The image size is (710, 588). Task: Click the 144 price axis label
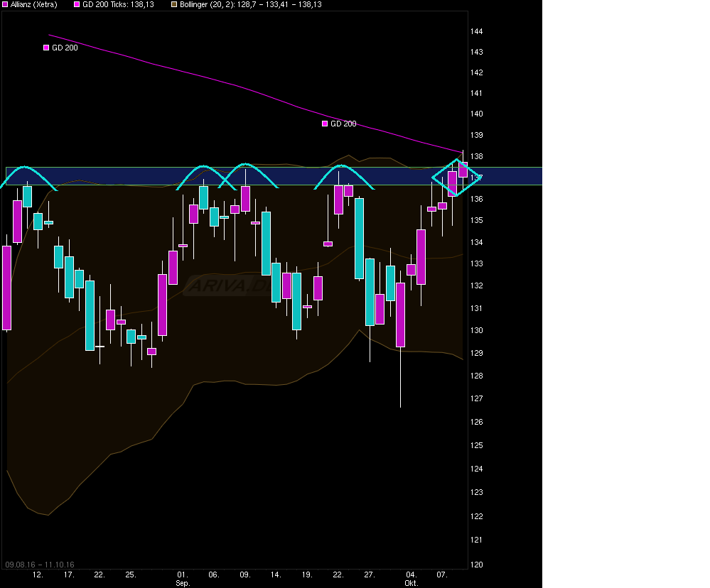pos(476,32)
